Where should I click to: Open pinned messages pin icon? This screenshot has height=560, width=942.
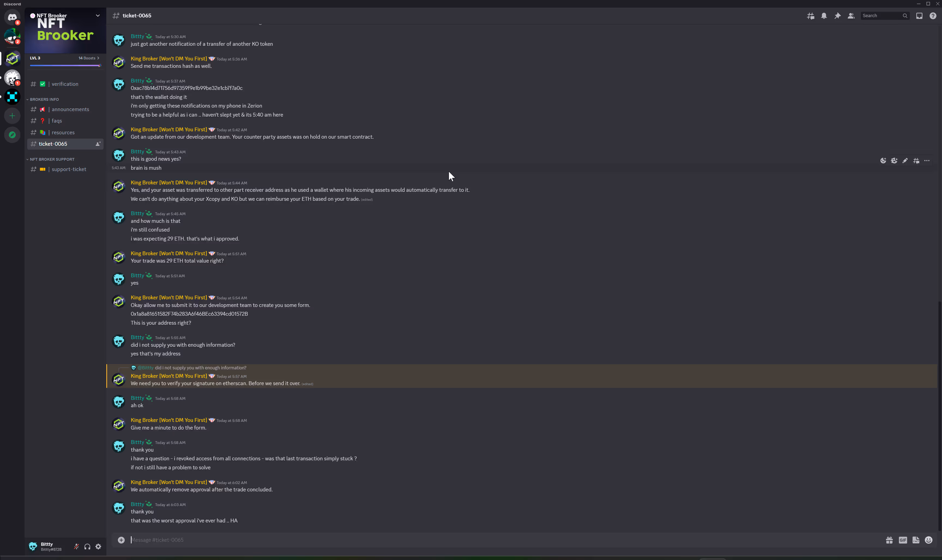click(x=837, y=16)
